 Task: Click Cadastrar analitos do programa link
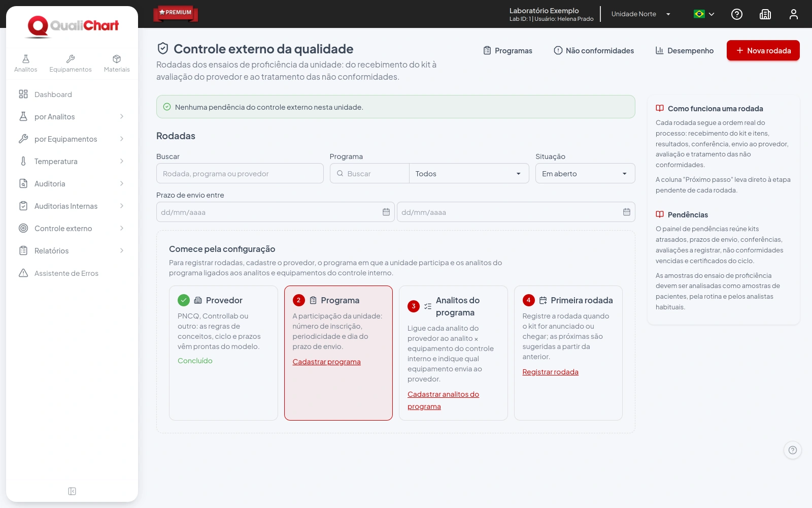point(443,400)
